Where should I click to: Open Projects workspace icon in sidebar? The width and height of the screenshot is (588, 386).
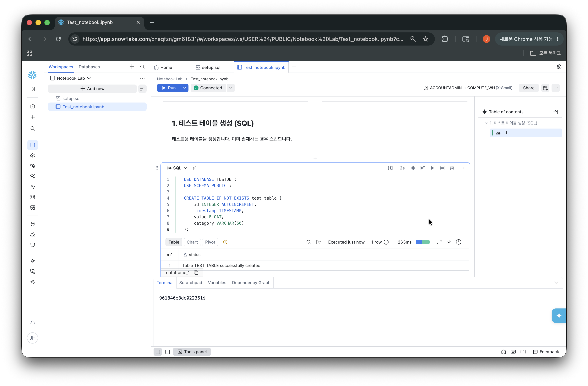33,145
